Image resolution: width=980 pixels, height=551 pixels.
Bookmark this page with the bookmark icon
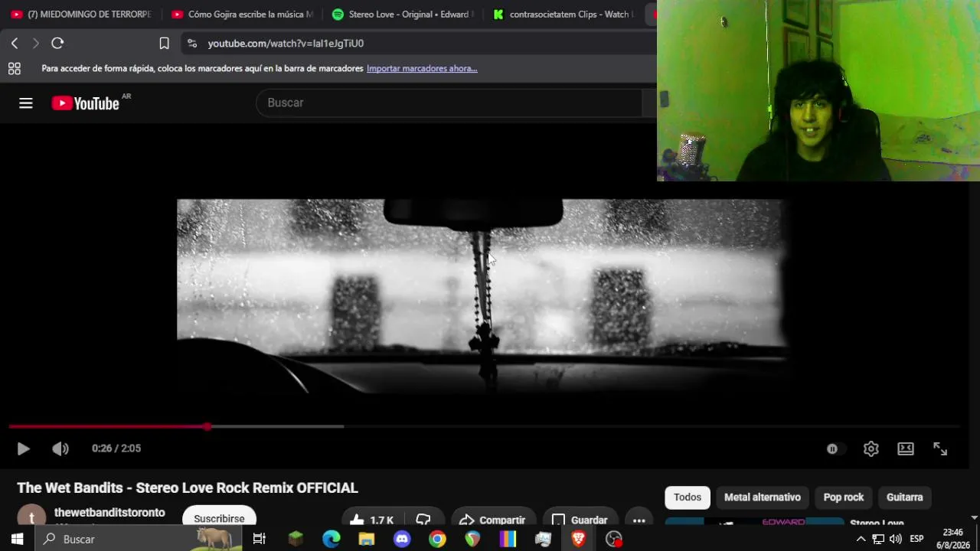[164, 44]
